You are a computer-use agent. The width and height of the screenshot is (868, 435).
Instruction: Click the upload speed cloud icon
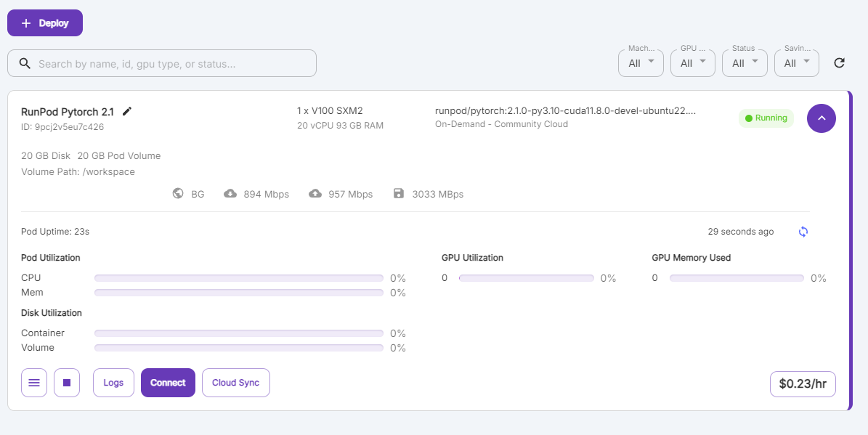pyautogui.click(x=315, y=193)
